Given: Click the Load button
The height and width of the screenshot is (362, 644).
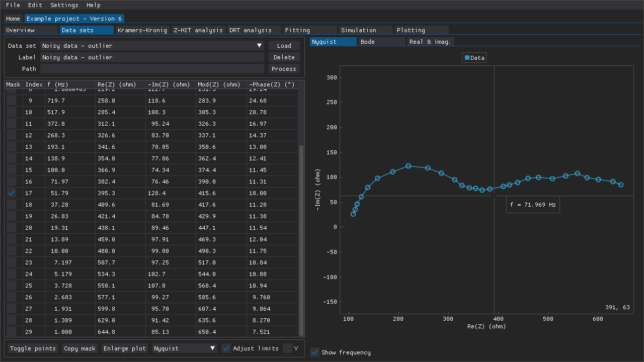Looking at the screenshot, I should (x=284, y=46).
